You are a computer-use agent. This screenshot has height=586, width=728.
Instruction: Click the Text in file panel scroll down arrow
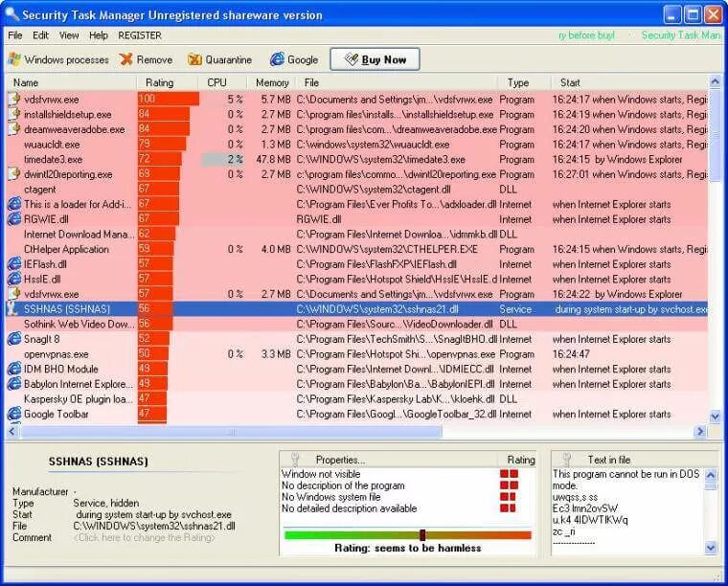711,547
